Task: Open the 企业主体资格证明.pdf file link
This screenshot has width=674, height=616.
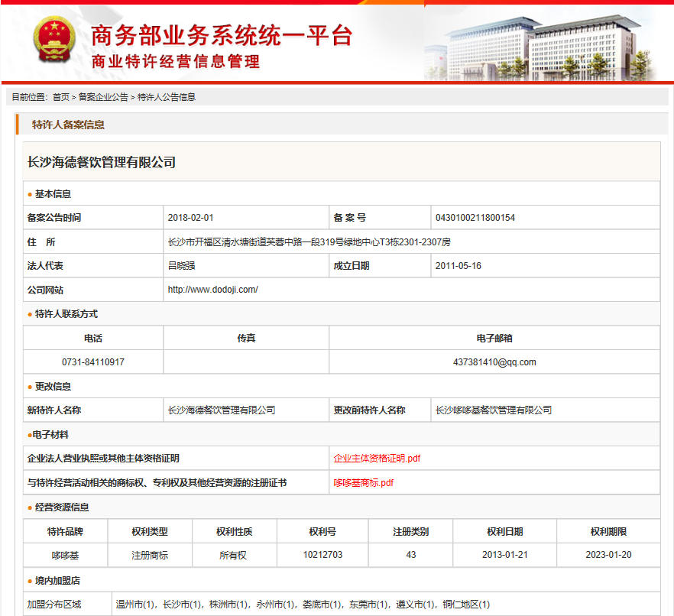Action: coord(377,459)
